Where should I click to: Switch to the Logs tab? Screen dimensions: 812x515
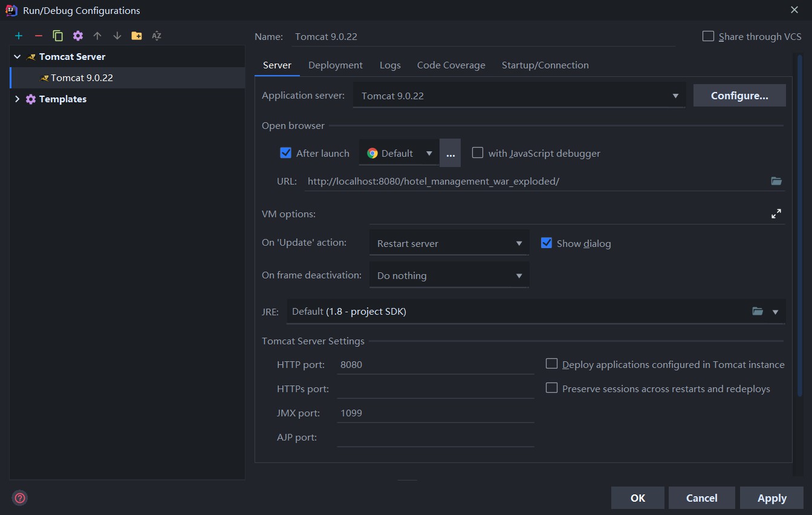(390, 65)
